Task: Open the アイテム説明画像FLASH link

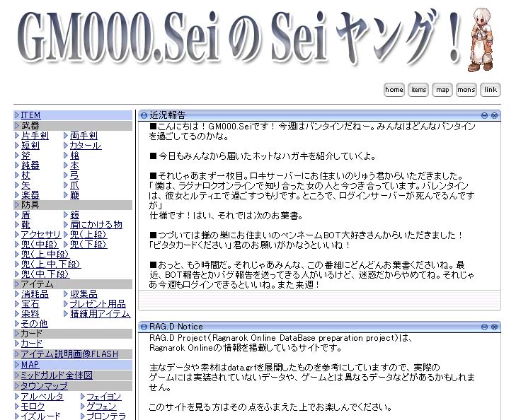Action: (x=69, y=354)
